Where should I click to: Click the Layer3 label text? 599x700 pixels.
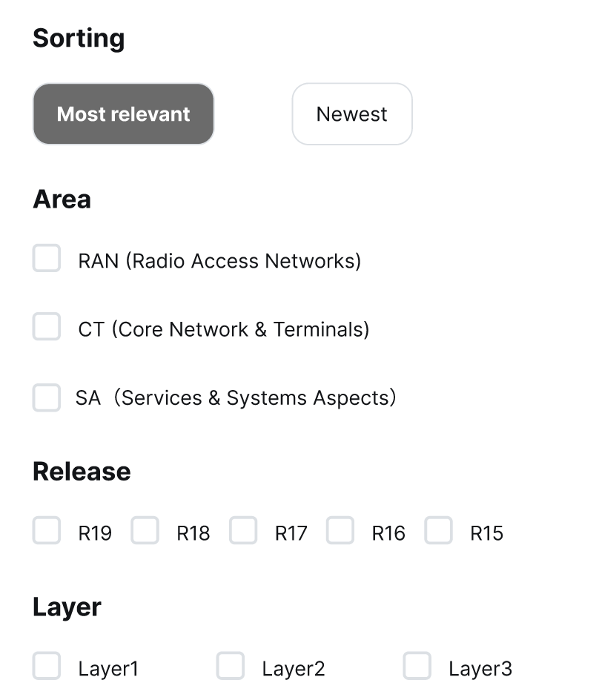coord(480,669)
